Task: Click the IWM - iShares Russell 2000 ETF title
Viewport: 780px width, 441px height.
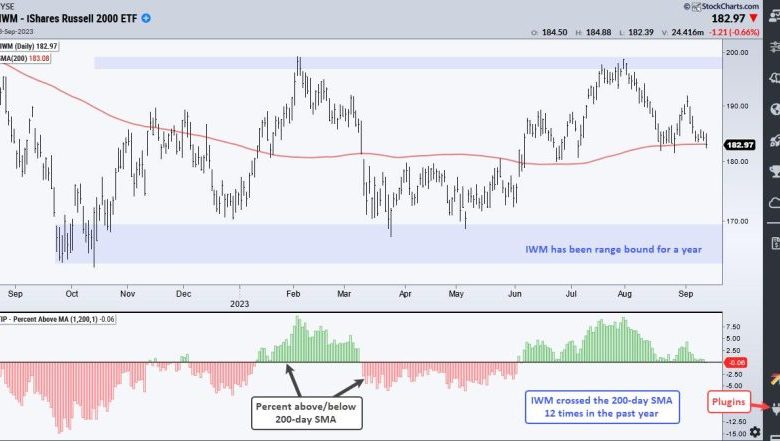Action: point(68,19)
